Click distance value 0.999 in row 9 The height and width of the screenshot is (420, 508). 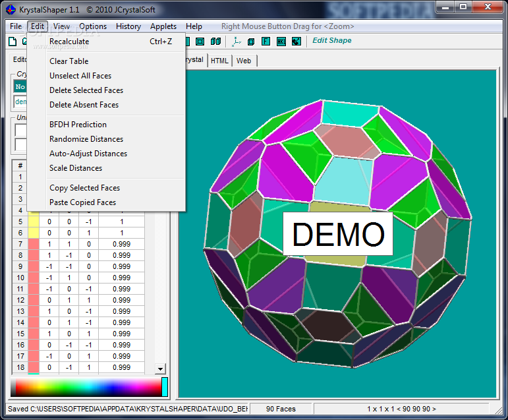(x=121, y=266)
